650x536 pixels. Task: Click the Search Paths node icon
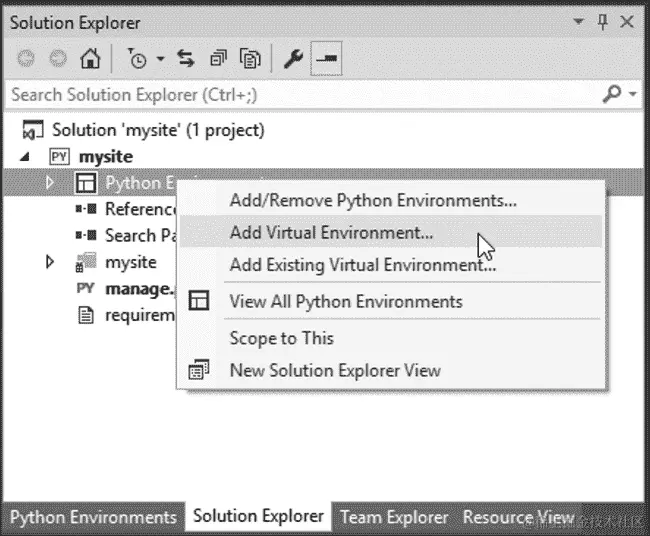point(86,235)
